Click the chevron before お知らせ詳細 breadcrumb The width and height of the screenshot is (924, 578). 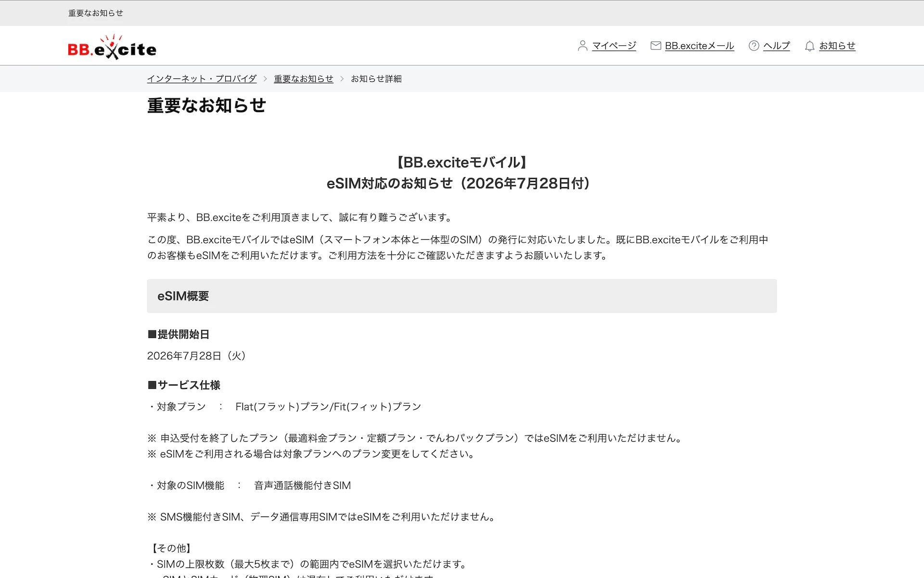coord(342,78)
